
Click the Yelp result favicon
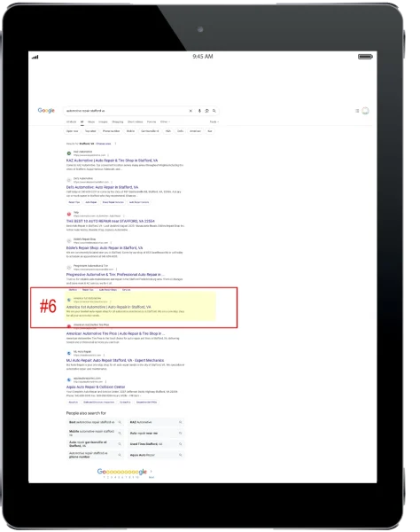(69, 214)
